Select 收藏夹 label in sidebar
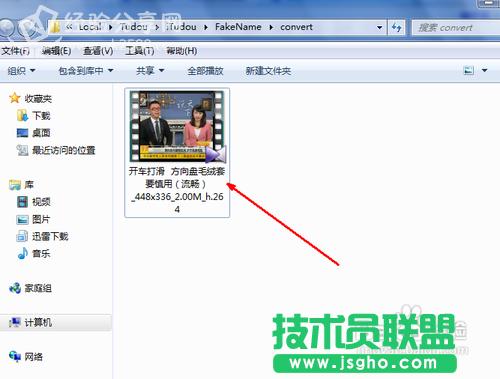Screen dimensions: 500x379 click(x=38, y=98)
